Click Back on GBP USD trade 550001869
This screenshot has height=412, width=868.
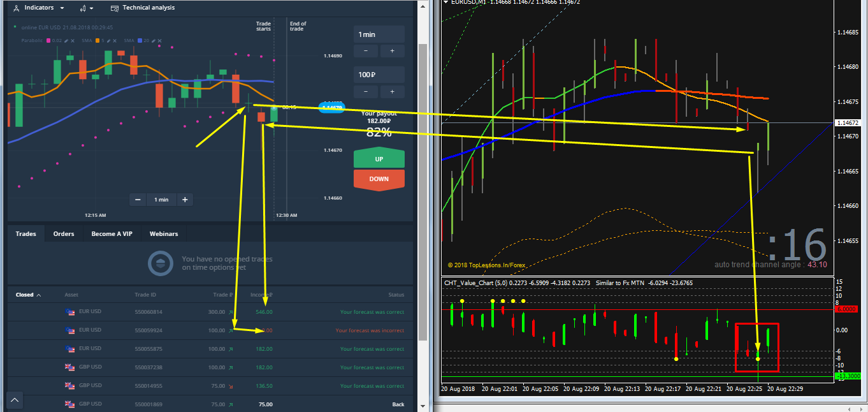(x=398, y=404)
